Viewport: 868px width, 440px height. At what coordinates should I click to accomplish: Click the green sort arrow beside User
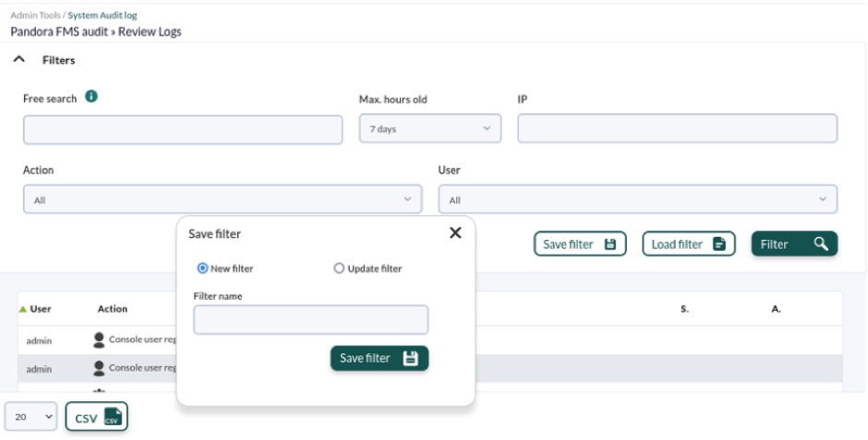(23, 309)
